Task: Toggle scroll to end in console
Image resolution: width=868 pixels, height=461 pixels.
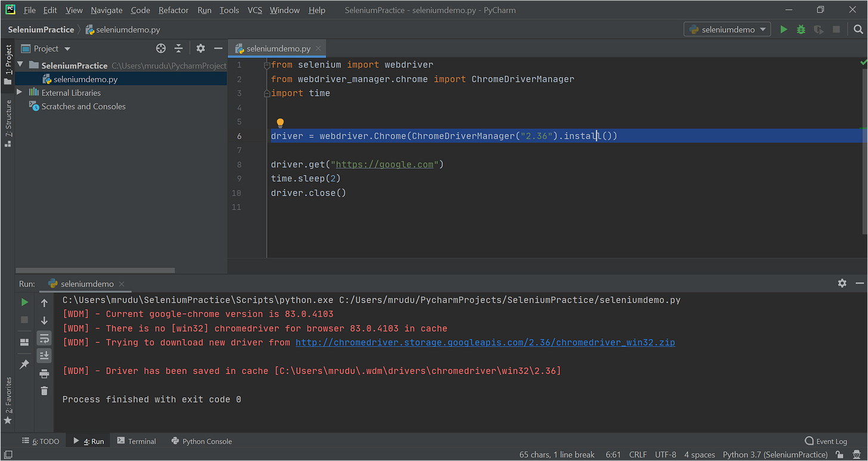Action: click(x=44, y=356)
